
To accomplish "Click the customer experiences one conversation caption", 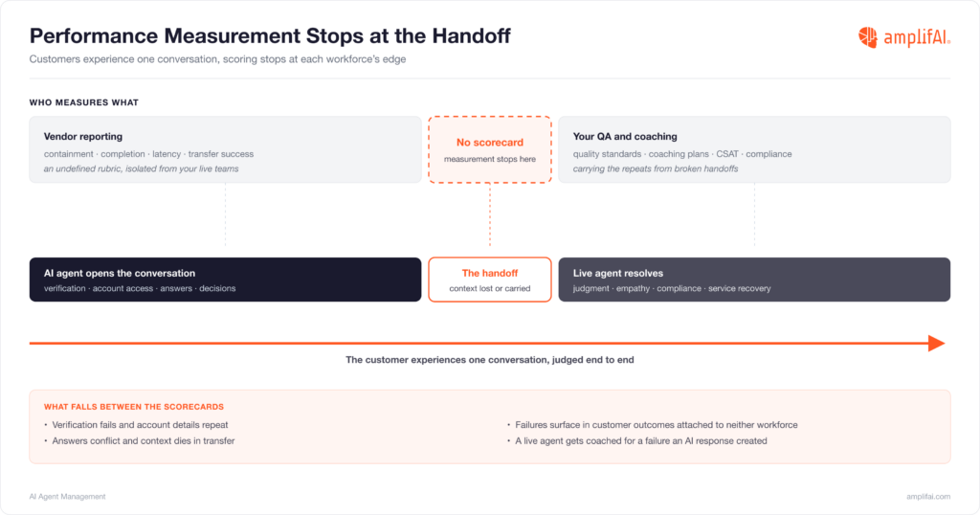I will (x=490, y=359).
